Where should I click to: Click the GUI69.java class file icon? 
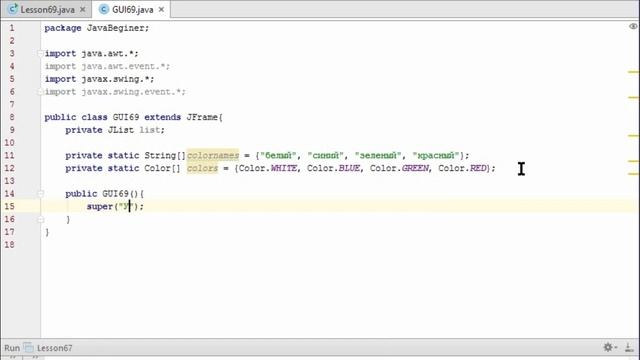coord(104,9)
